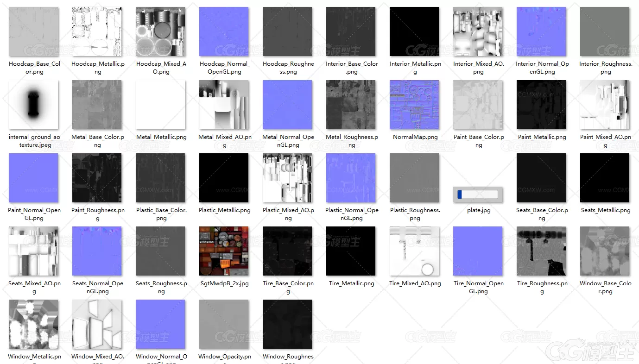Select Interior_Roughness.png thumbnail
Viewport: 639px width, 364px height.
tap(605, 31)
